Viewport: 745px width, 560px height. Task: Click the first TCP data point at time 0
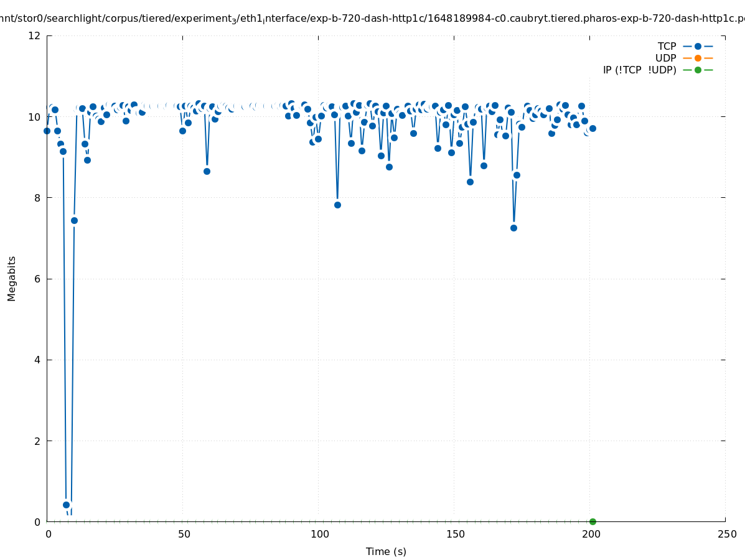(47, 131)
